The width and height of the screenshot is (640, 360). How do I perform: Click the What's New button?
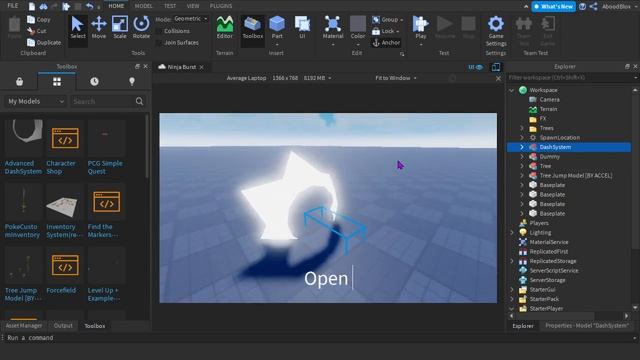(x=553, y=7)
